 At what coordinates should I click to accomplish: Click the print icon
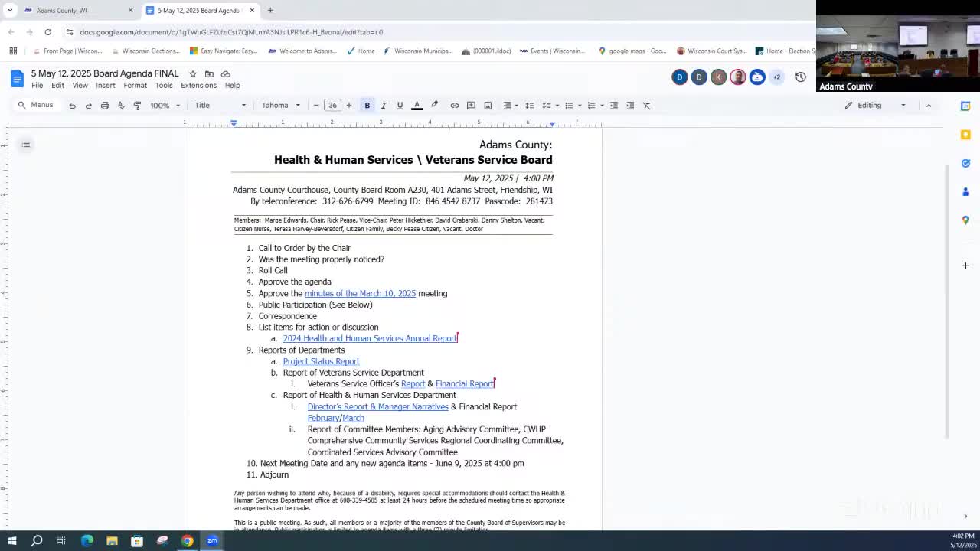[105, 106]
